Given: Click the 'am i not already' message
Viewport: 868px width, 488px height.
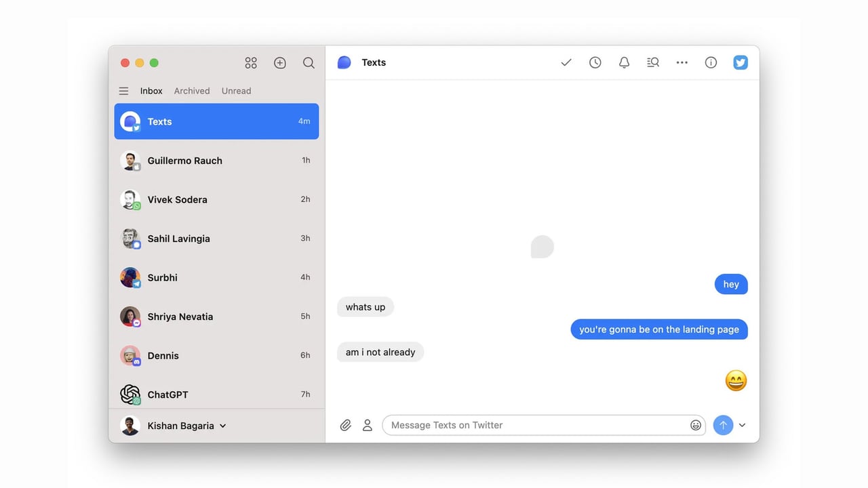Looking at the screenshot, I should [x=380, y=352].
